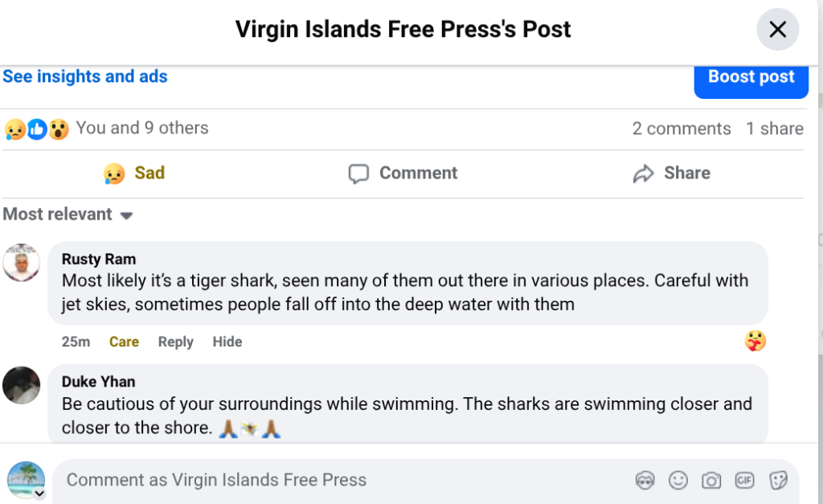The image size is (823, 504).
Task: Open See insights and ads link
Action: click(x=85, y=76)
